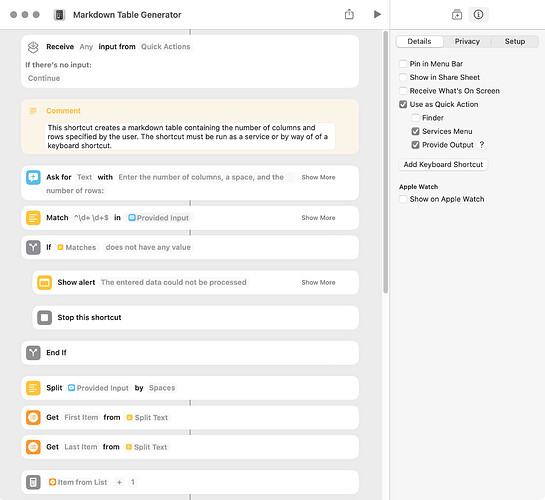This screenshot has height=500, width=545.
Task: Open the Spaces separator dropdown in Split
Action: 162,388
